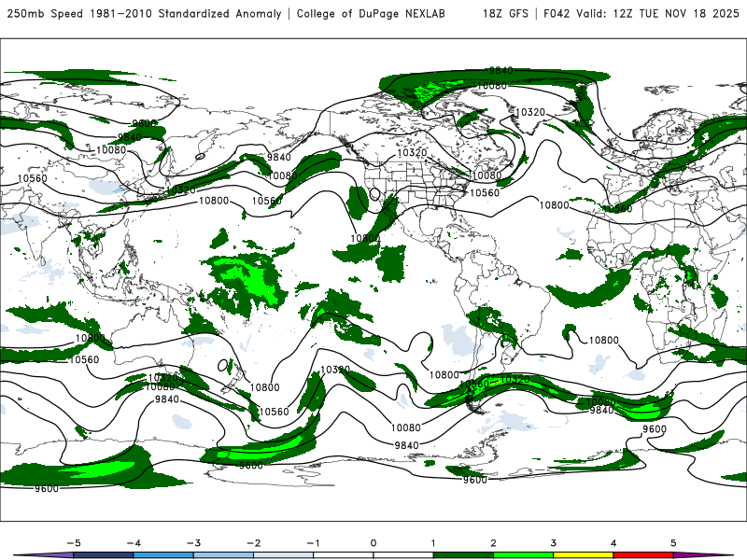
Task: Click the colorbar tick label '3'
Action: [x=554, y=543]
